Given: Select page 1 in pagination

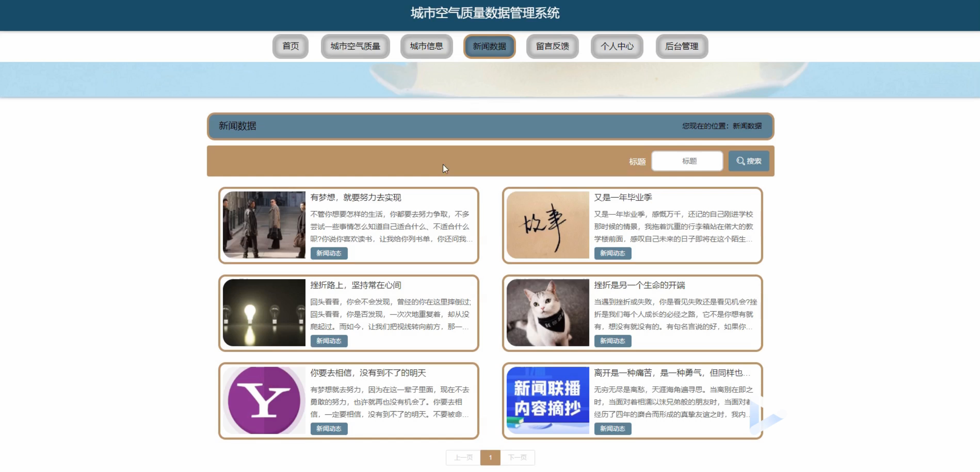Looking at the screenshot, I should [490, 457].
